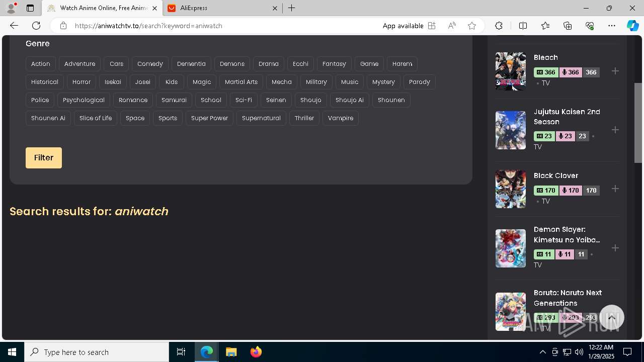The image size is (644, 362).
Task: Apply filters with Filter button
Action: click(x=44, y=158)
